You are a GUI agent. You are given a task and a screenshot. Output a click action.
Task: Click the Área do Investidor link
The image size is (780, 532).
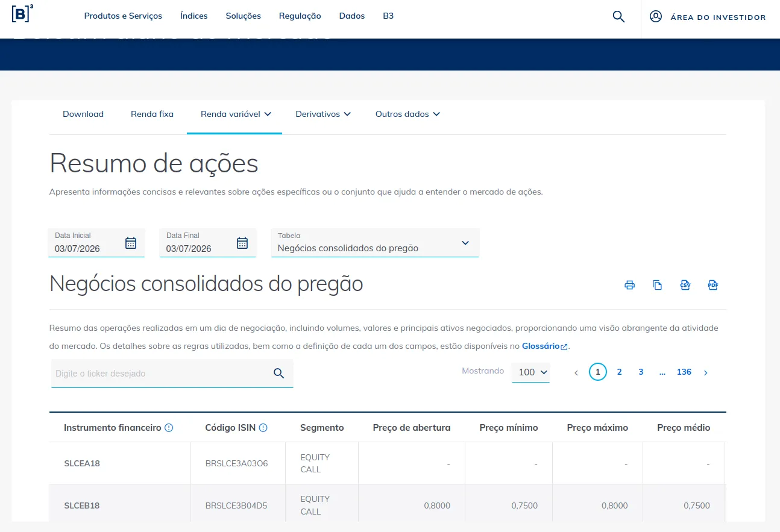[708, 17]
